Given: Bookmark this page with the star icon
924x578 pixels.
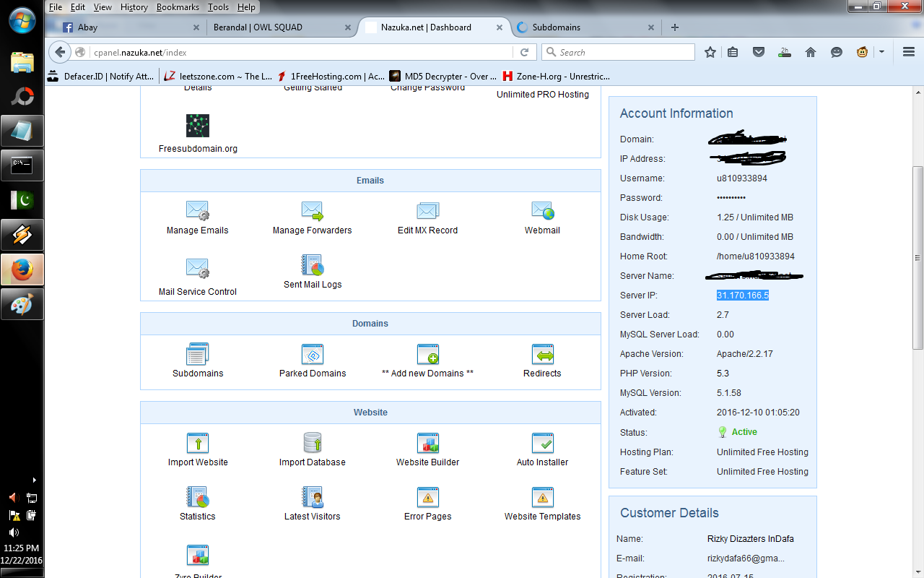Looking at the screenshot, I should tap(710, 52).
